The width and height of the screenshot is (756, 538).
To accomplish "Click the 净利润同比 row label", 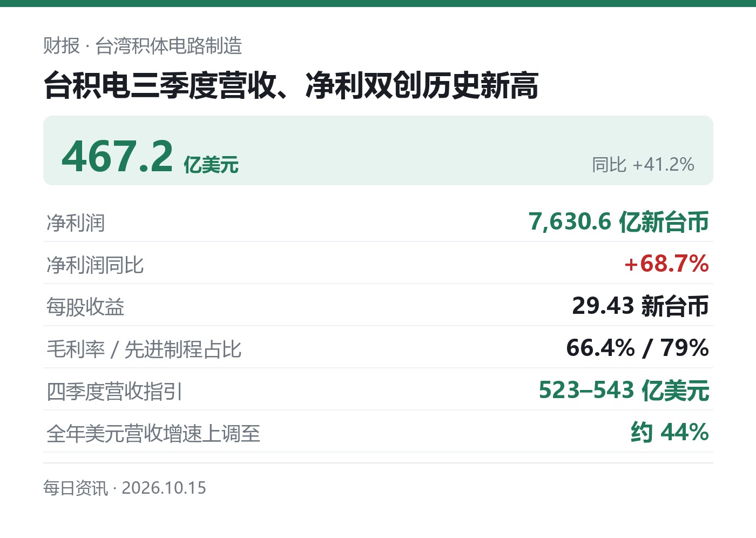I will [x=95, y=265].
